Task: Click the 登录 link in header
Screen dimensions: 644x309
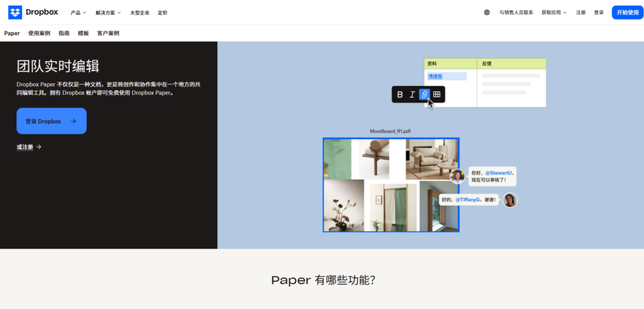Action: point(599,13)
